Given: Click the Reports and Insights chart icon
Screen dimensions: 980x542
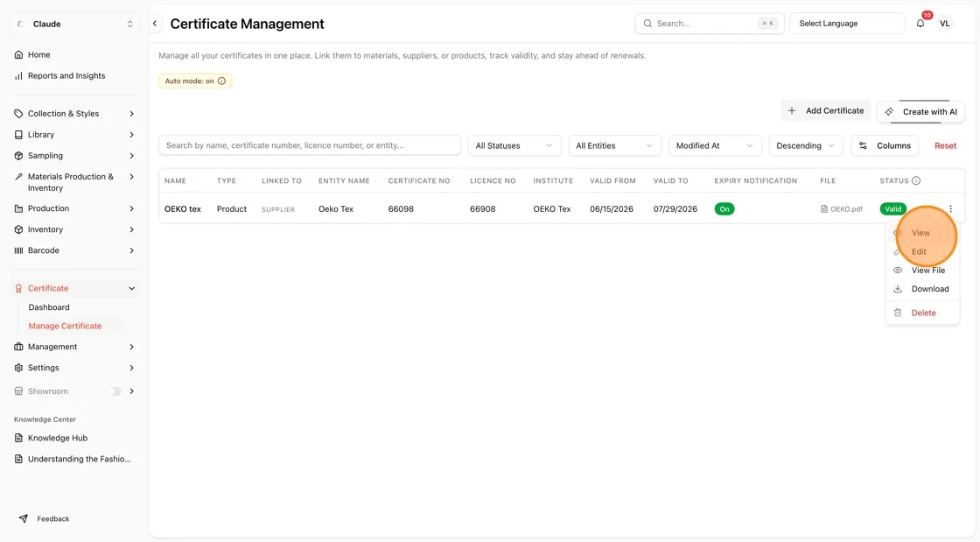Looking at the screenshot, I should click(x=18, y=75).
